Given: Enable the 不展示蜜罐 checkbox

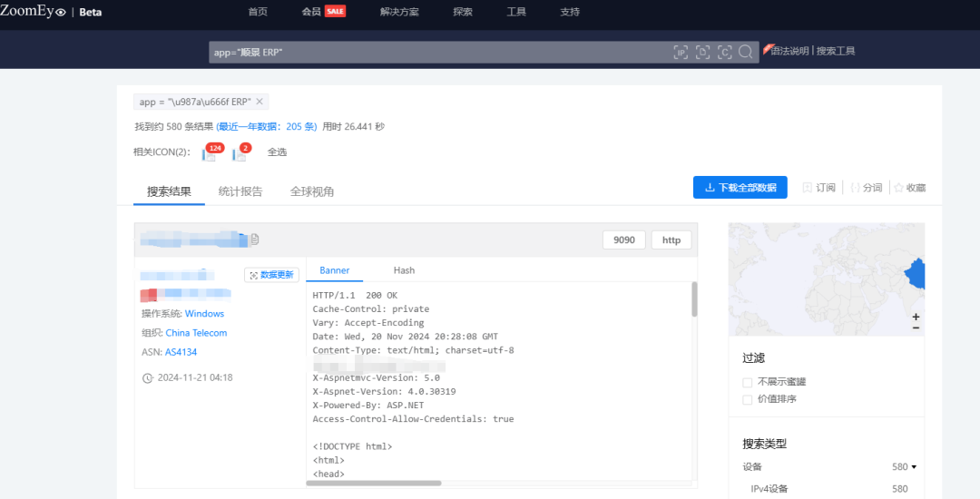Looking at the screenshot, I should click(x=747, y=382).
